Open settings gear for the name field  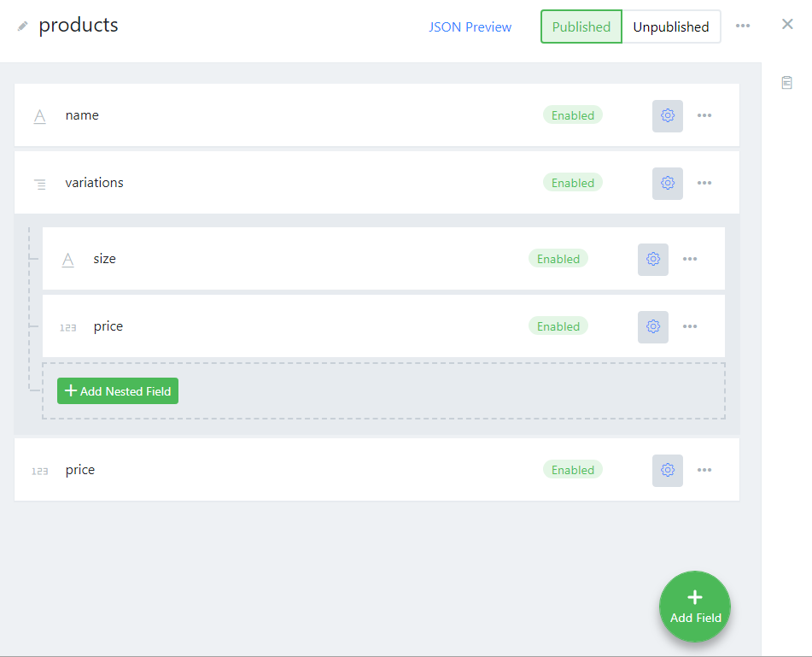point(667,115)
